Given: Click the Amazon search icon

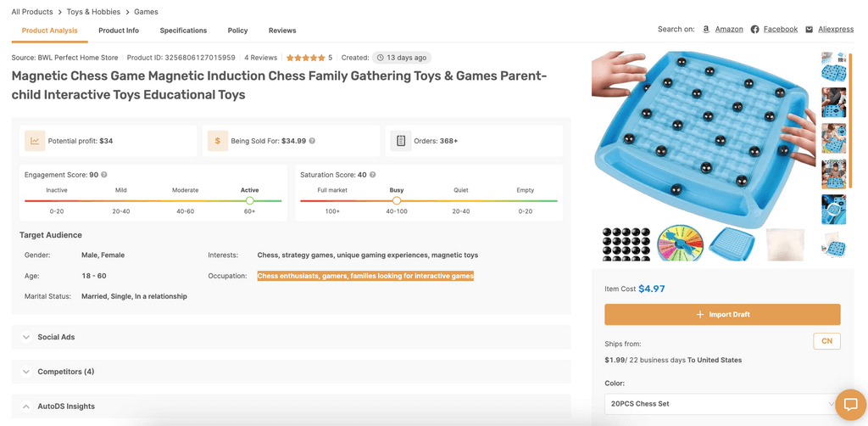Looking at the screenshot, I should point(706,30).
